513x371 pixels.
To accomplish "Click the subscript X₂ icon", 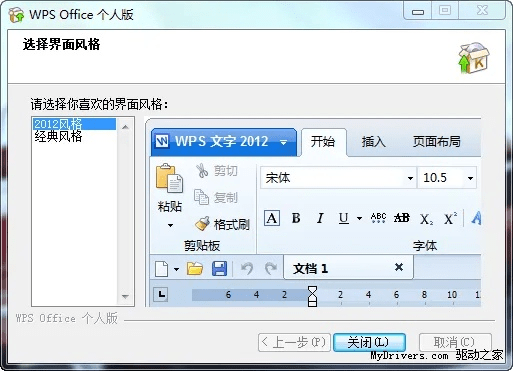I will (426, 219).
